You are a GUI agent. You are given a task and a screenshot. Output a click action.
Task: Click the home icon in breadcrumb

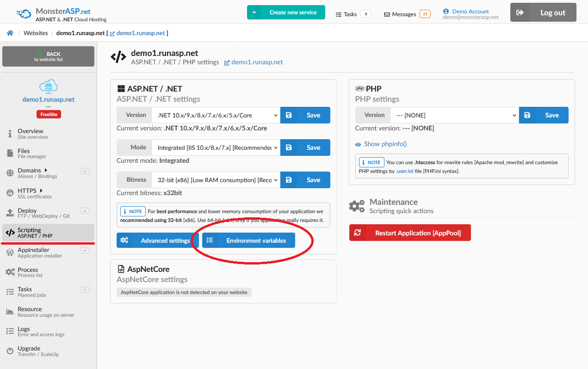coord(10,33)
